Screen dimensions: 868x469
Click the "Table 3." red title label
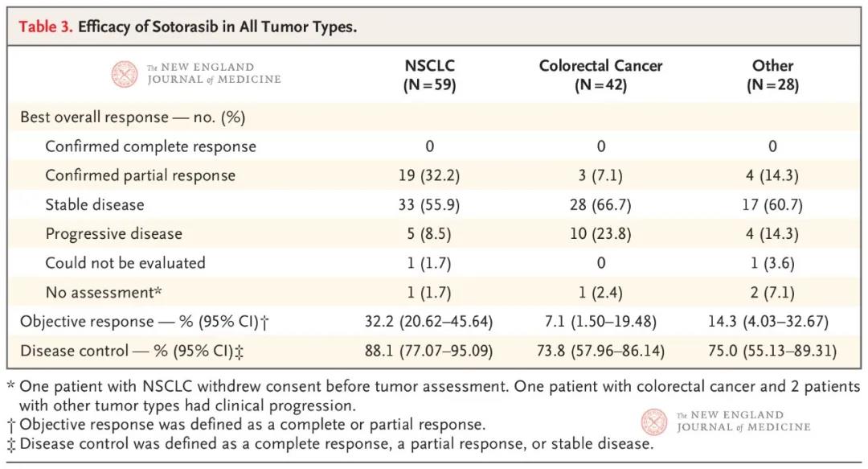point(46,27)
